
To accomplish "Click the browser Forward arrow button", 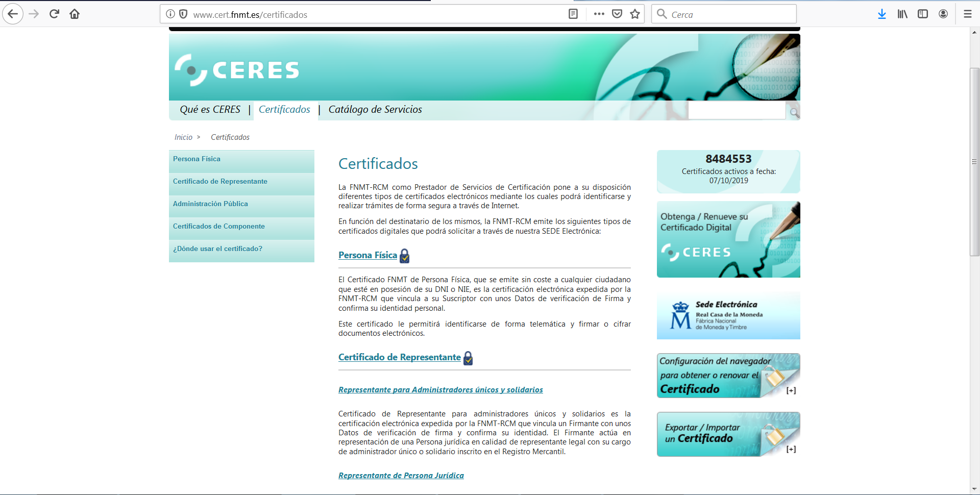I will pos(34,14).
